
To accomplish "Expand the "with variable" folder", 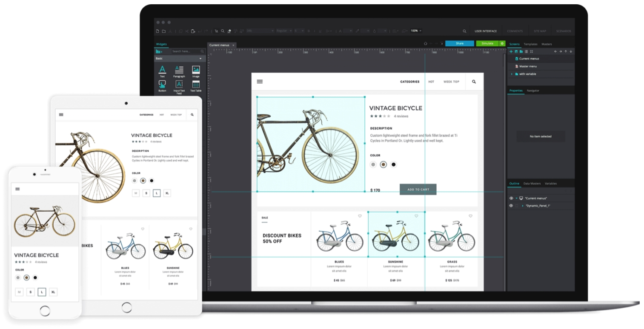I will tap(512, 74).
